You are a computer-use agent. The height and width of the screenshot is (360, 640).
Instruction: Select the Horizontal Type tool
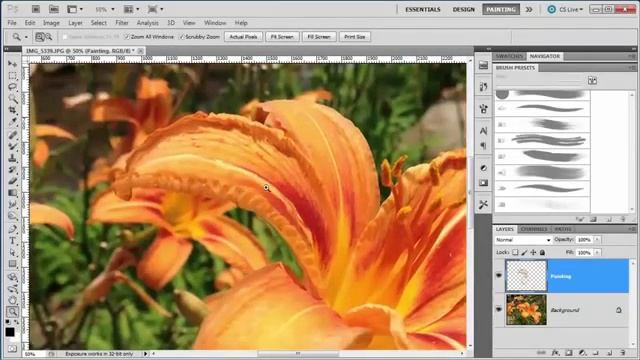(x=13, y=241)
